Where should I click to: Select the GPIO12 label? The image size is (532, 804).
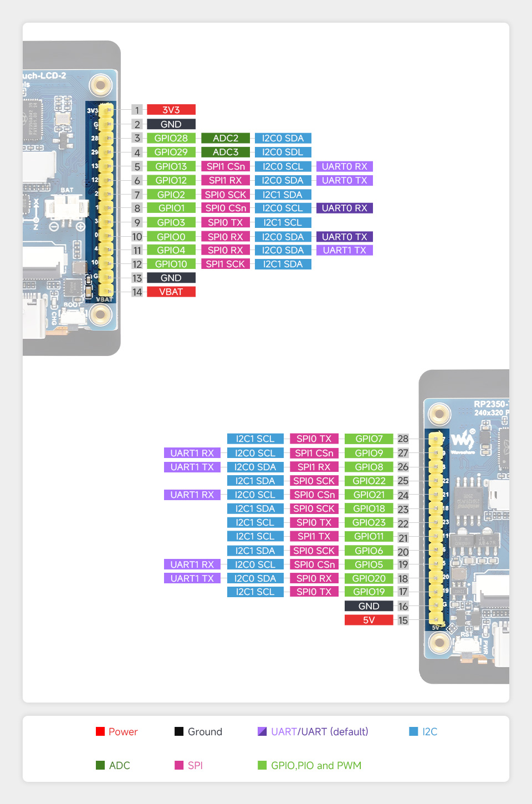coord(171,180)
